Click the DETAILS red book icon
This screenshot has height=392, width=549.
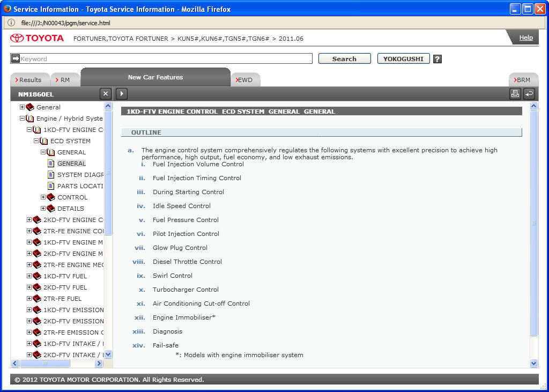tap(51, 209)
